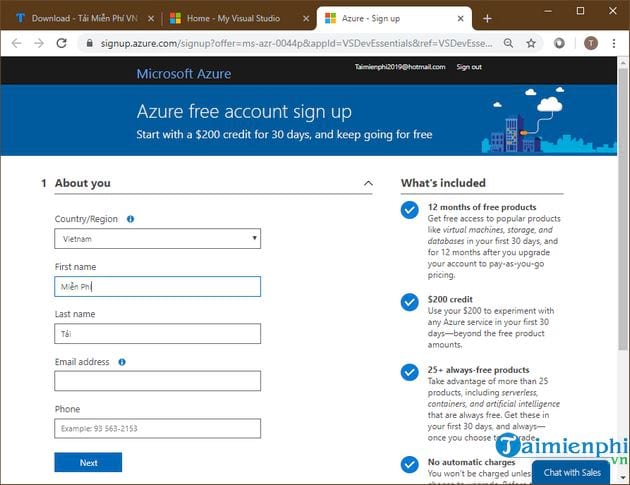Select the Azure - Sign up tab
The height and width of the screenshot is (485, 630).
pos(394,18)
